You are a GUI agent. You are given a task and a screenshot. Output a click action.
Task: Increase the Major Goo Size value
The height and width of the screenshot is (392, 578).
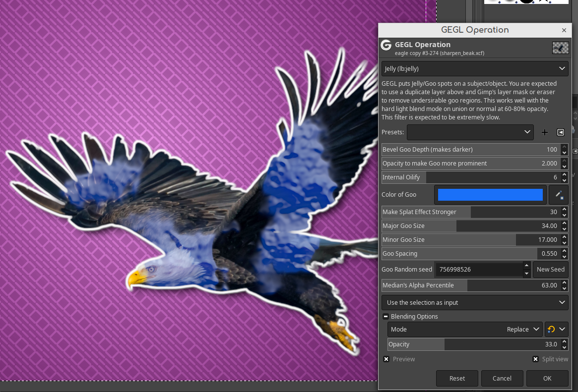tap(565, 224)
